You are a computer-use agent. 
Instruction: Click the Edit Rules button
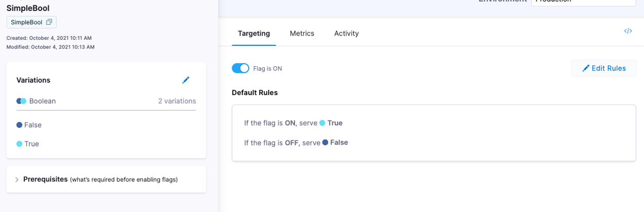[x=604, y=68]
